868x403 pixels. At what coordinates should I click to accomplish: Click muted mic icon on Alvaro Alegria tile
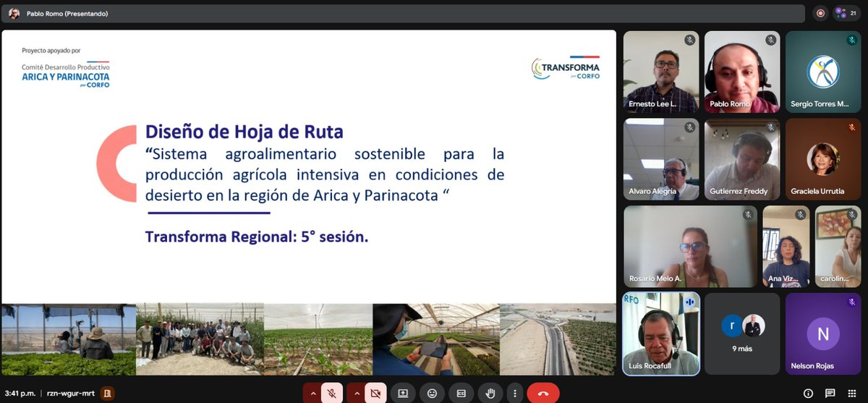(690, 128)
